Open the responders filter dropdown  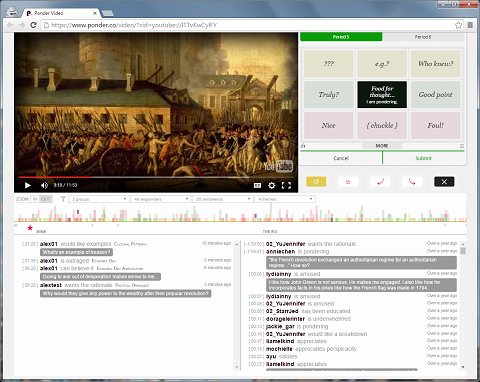[x=161, y=199]
